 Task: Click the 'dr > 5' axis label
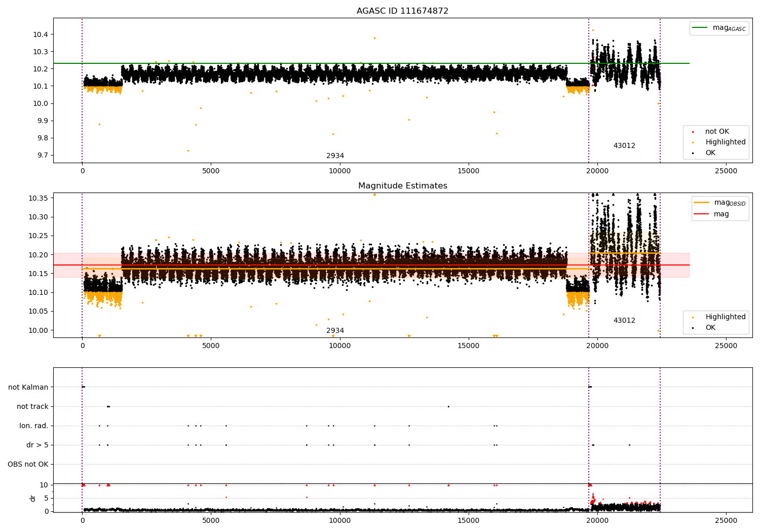pos(37,445)
